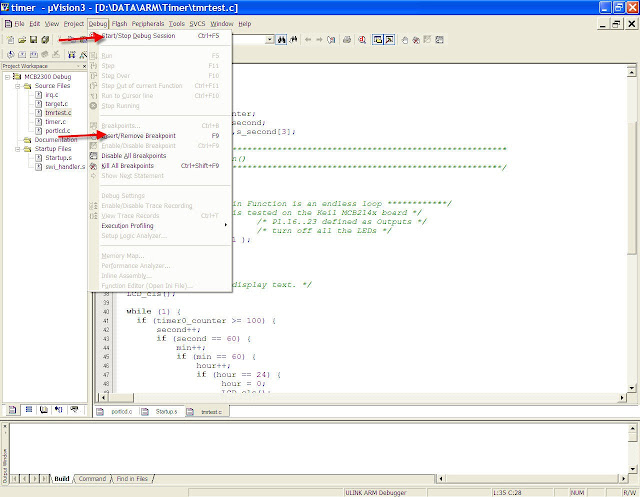This screenshot has height=497, width=640.
Task: Open the Regs tab icon in Project Workspace
Action: pyautogui.click(x=29, y=410)
